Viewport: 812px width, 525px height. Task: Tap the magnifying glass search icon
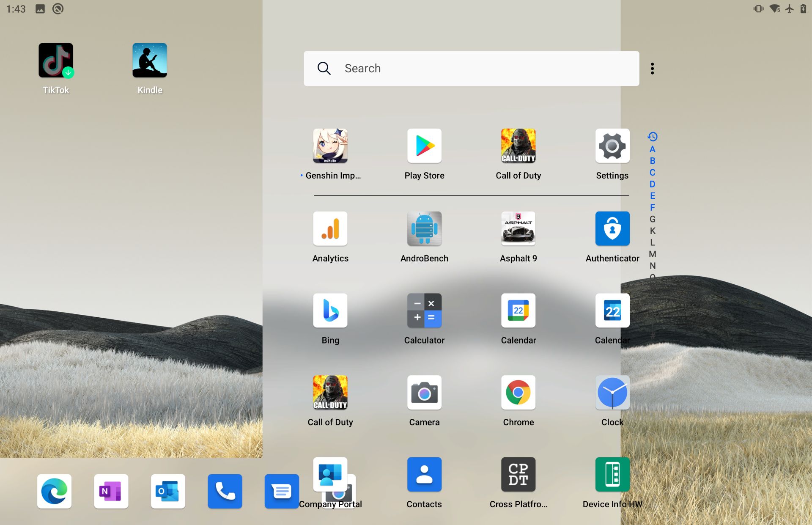click(324, 69)
